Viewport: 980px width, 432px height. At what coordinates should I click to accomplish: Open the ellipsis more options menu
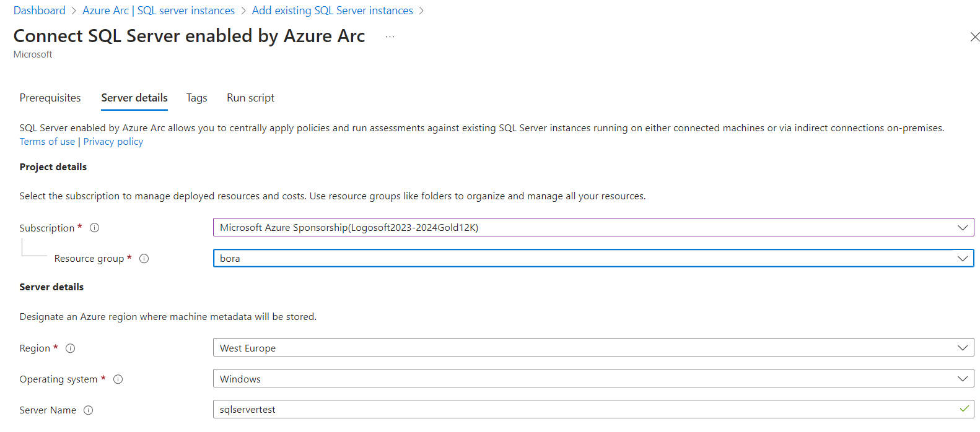[x=390, y=37]
